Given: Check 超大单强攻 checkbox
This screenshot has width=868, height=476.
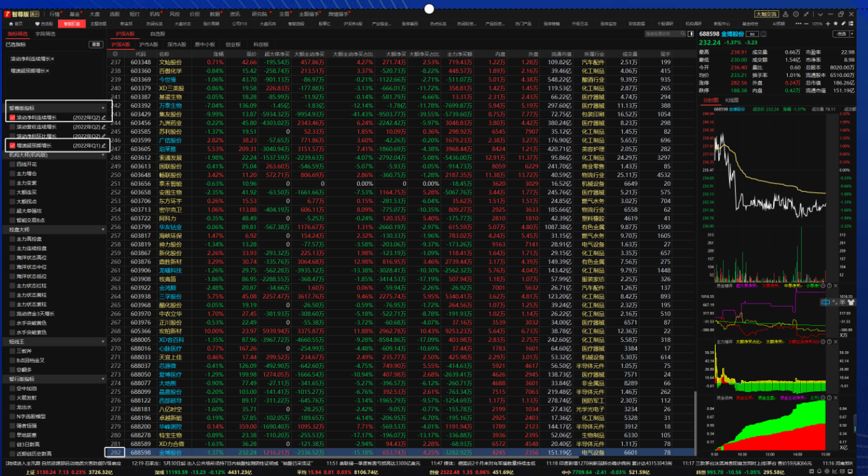Looking at the screenshot, I should [x=13, y=210].
